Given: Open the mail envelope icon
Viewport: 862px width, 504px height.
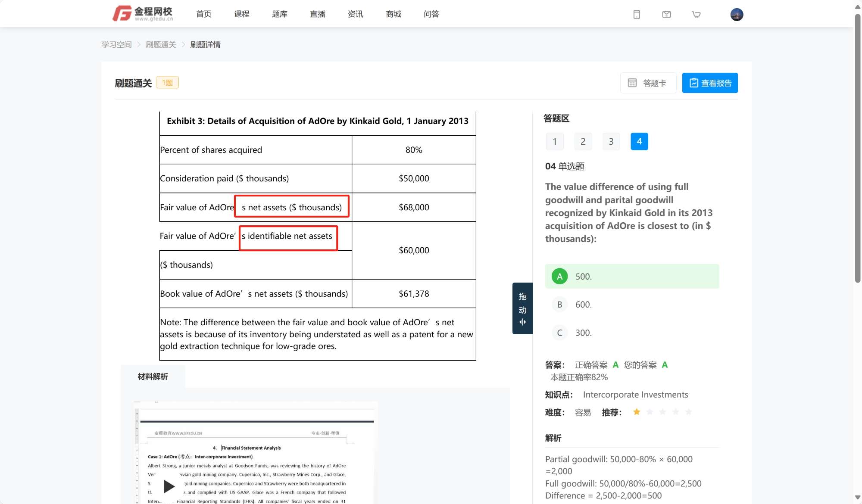Looking at the screenshot, I should (x=666, y=15).
